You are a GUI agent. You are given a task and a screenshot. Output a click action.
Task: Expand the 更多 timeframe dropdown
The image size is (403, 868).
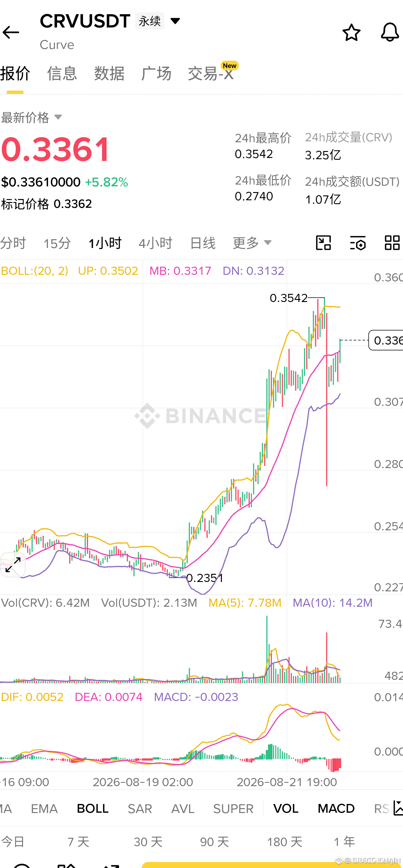tap(252, 243)
